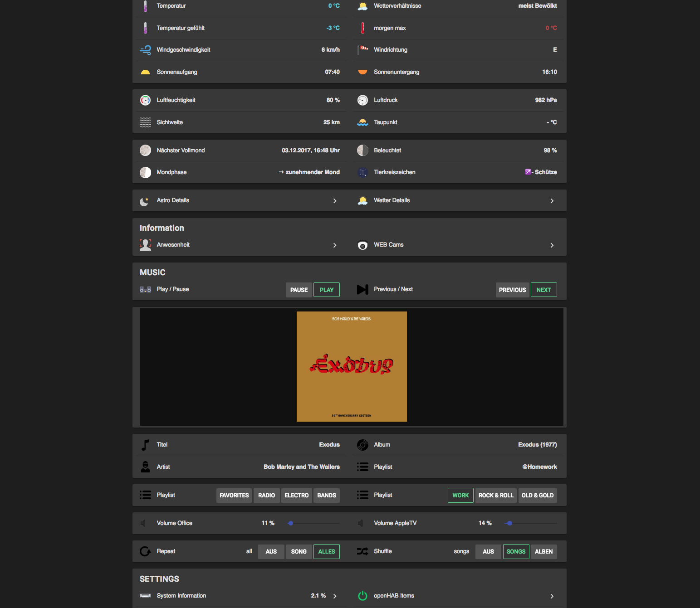Image resolution: width=700 pixels, height=608 pixels.
Task: Click the vinyl record icon beside Album
Action: 362,445
